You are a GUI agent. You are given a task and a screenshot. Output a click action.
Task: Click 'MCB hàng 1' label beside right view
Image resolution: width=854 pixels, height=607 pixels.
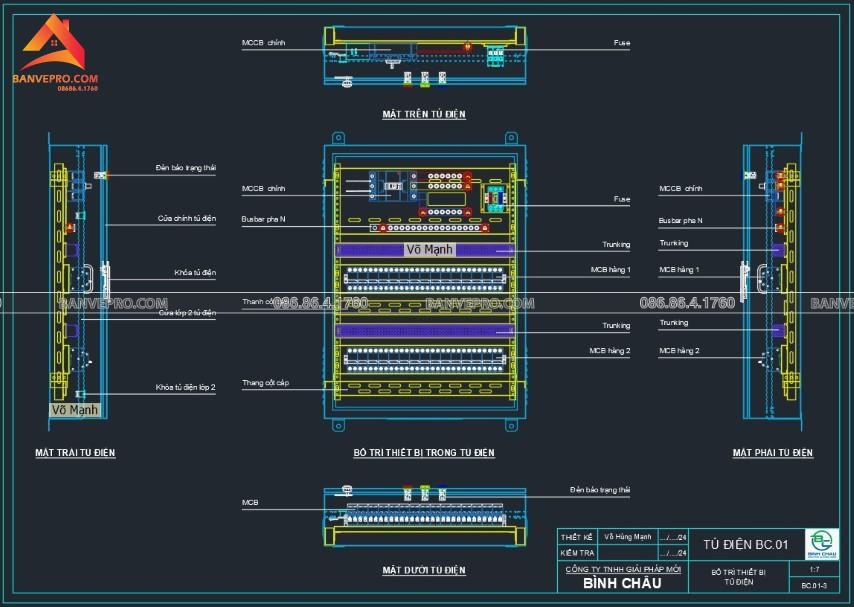point(679,269)
